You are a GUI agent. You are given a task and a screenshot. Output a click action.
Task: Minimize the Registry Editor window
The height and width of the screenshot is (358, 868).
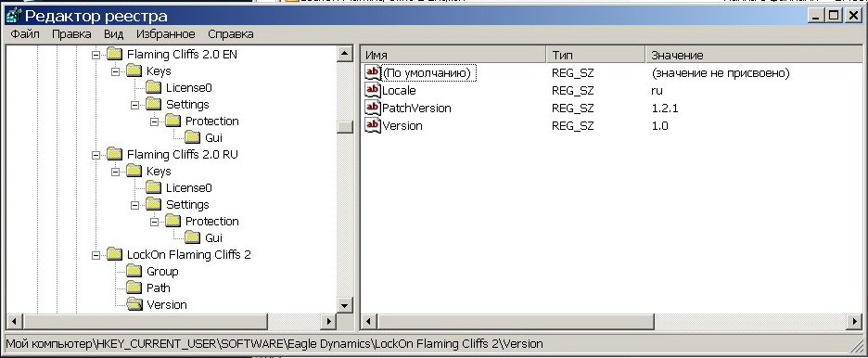(816, 16)
